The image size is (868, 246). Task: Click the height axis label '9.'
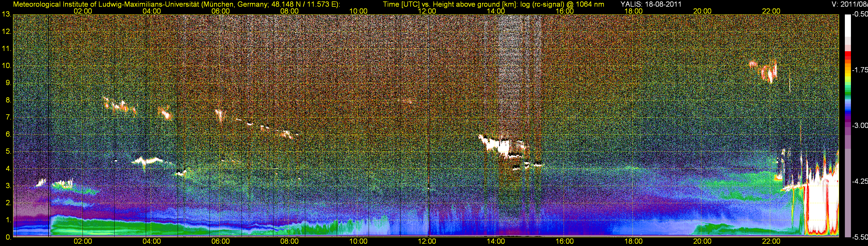8,83
